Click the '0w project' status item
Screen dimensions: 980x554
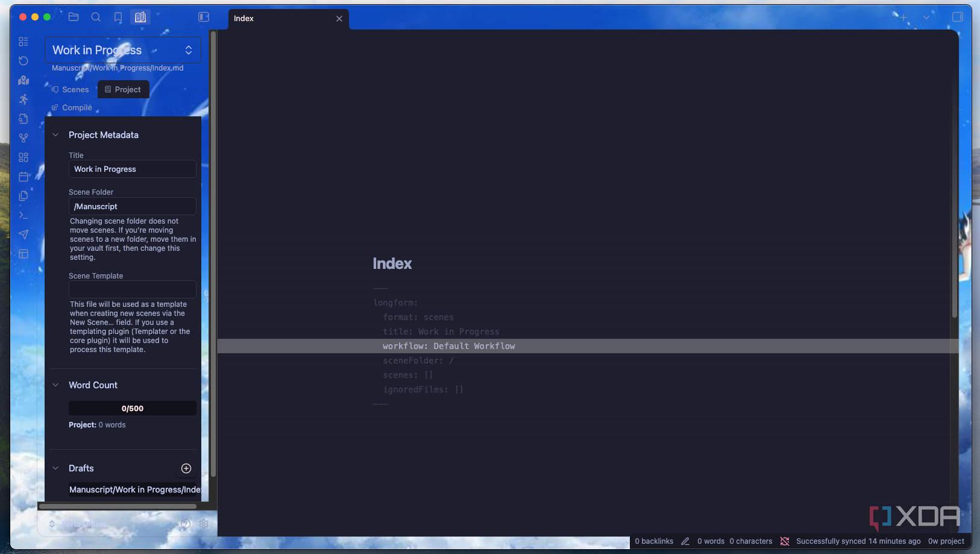point(946,541)
